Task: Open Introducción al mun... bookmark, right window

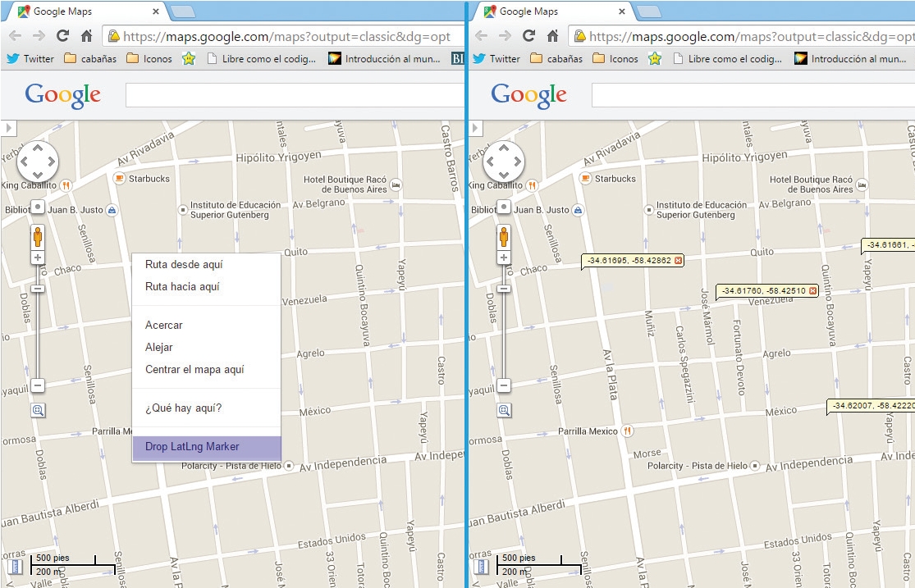Action: 850,58
